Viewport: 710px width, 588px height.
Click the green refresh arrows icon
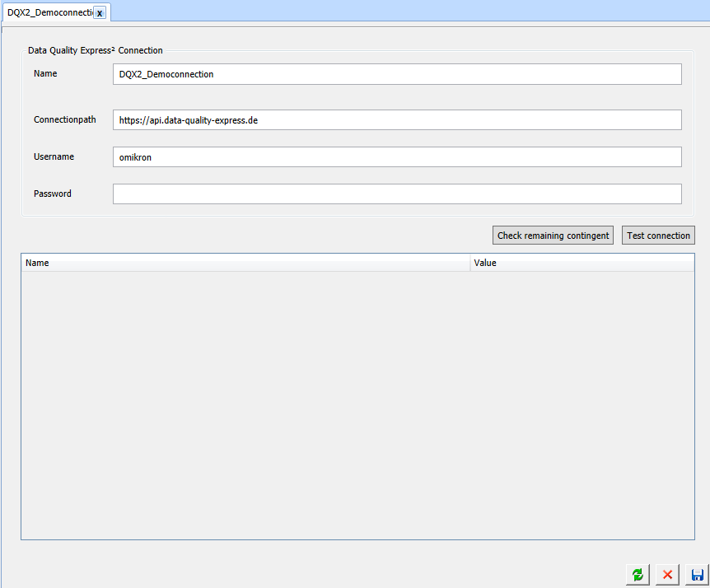point(638,575)
